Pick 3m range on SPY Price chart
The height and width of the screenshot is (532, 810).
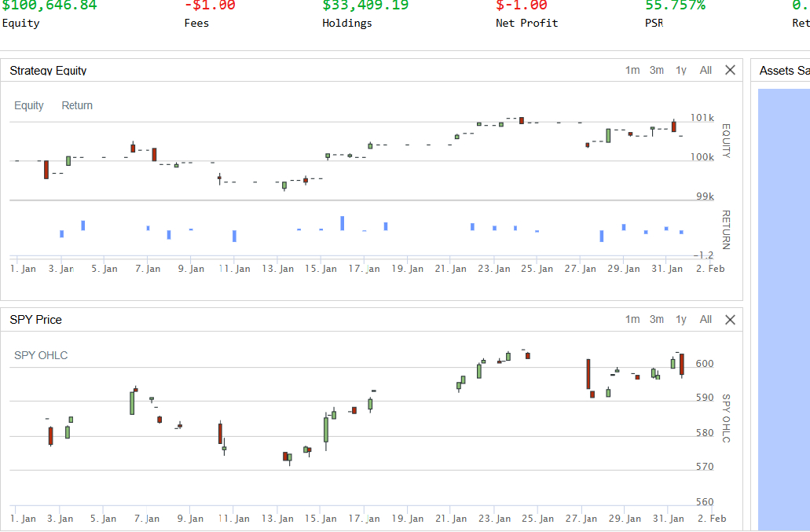tap(657, 319)
